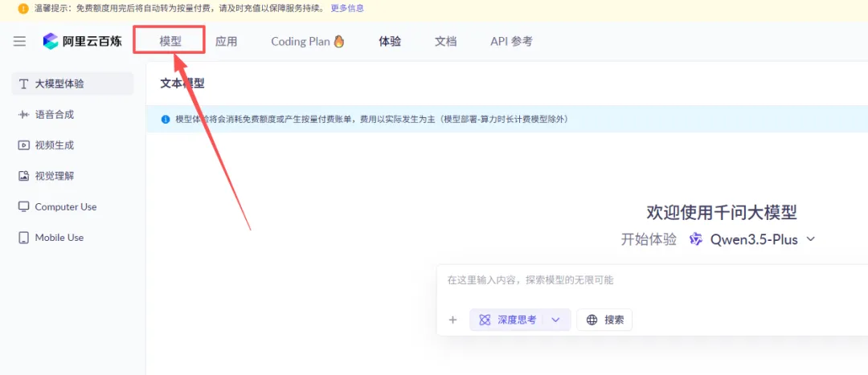Click the 阿里云百炼 logo

[83, 41]
